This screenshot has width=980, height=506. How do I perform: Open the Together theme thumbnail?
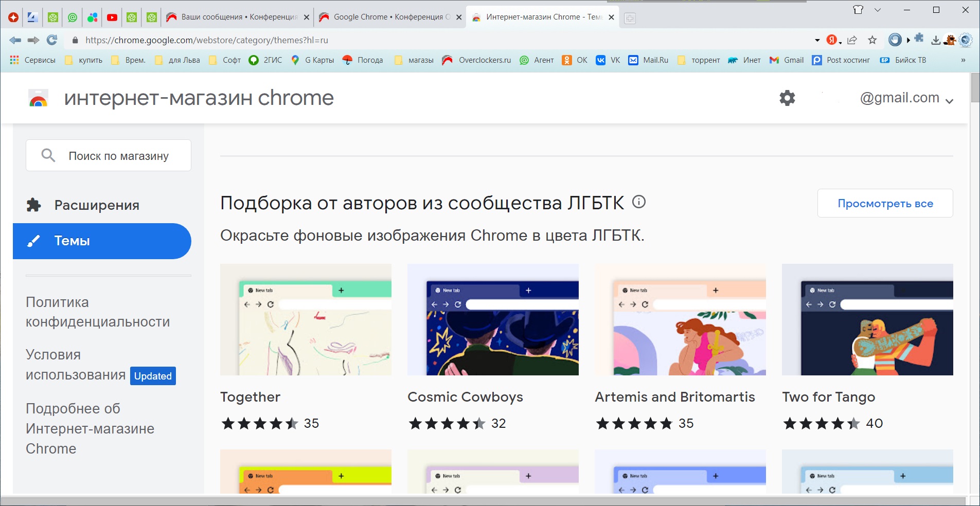pos(306,319)
